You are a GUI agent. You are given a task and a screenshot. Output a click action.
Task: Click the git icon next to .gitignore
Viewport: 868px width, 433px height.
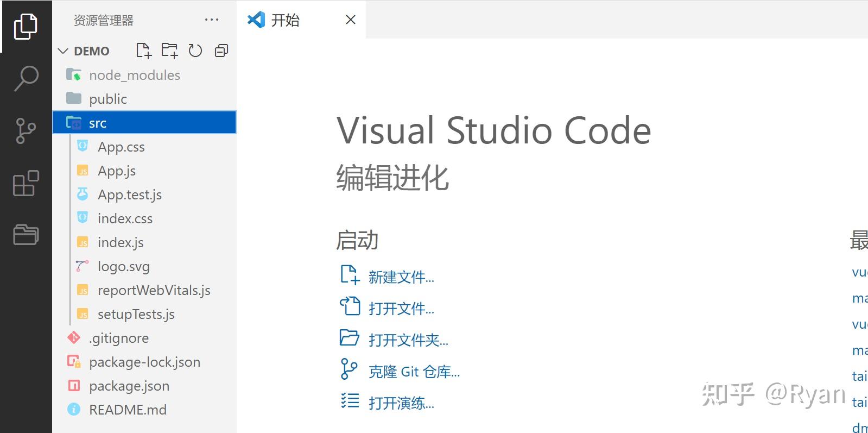point(74,338)
